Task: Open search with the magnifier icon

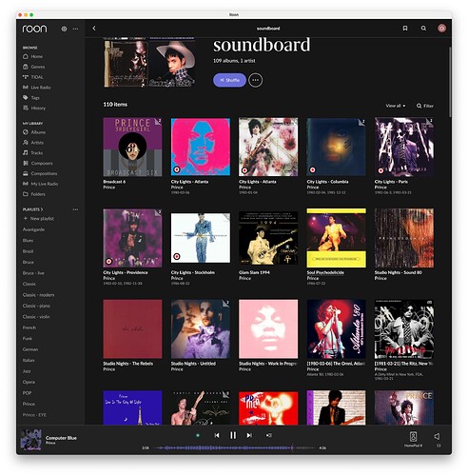Action: coord(423,29)
